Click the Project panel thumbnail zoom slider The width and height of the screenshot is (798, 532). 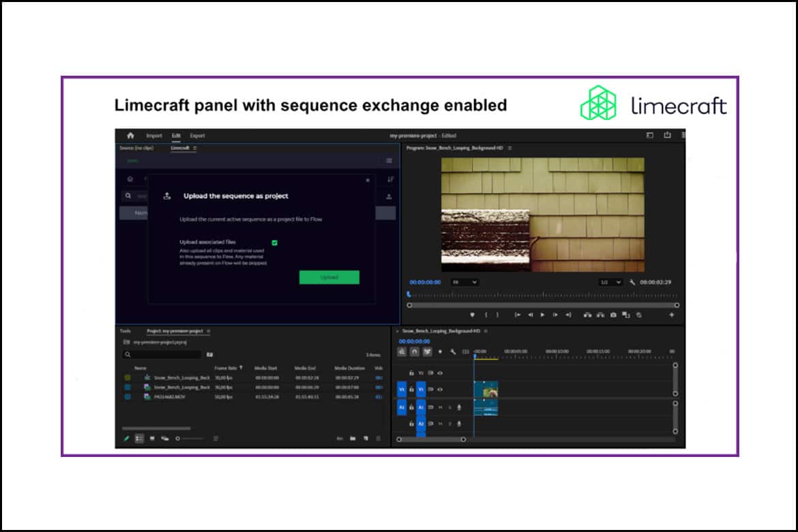(179, 439)
